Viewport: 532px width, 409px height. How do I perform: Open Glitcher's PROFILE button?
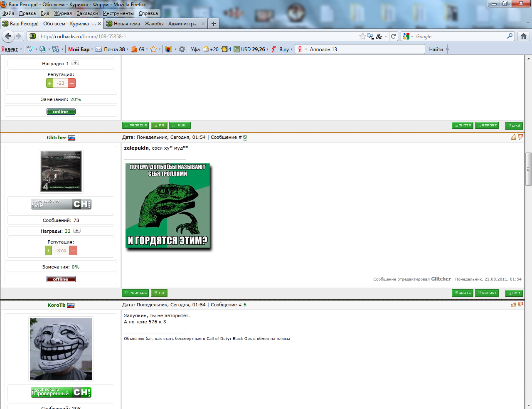pyautogui.click(x=135, y=293)
